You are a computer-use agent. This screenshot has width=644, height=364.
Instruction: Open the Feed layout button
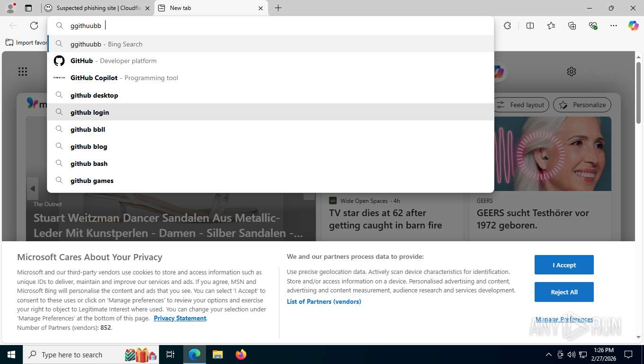(x=521, y=105)
